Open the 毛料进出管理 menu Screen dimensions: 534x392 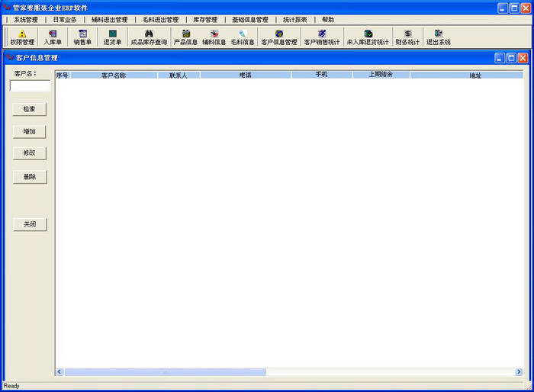[160, 20]
